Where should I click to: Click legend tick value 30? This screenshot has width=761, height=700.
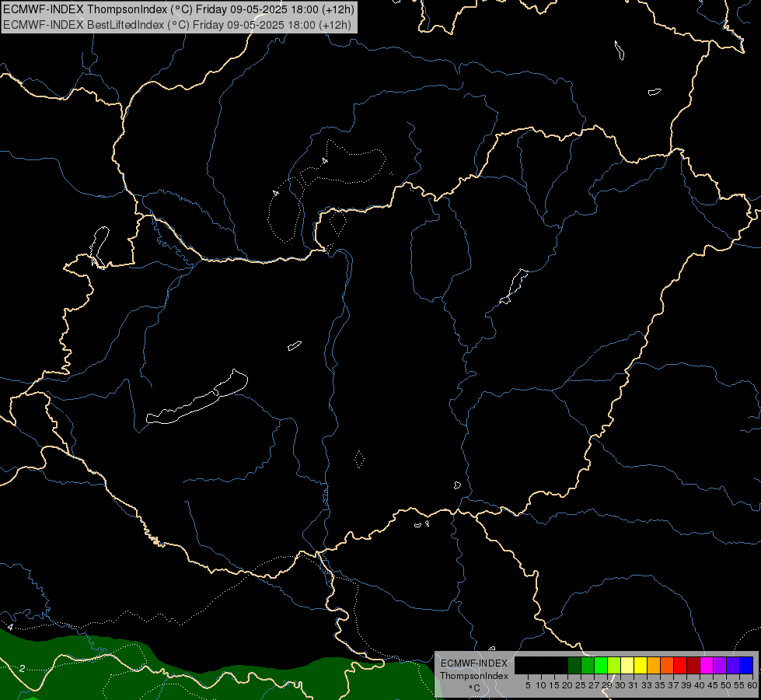[x=620, y=685]
